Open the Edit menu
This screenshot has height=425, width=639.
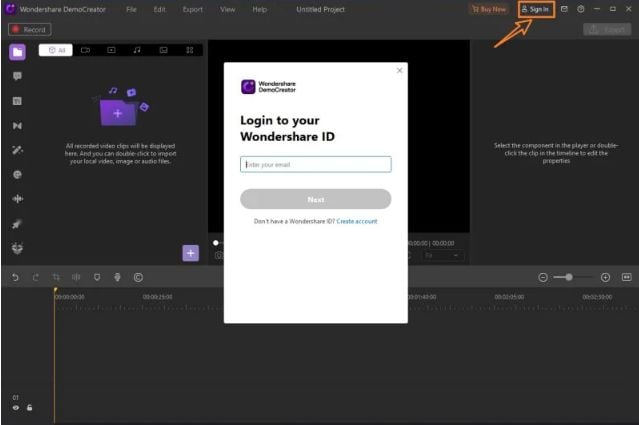tap(159, 9)
